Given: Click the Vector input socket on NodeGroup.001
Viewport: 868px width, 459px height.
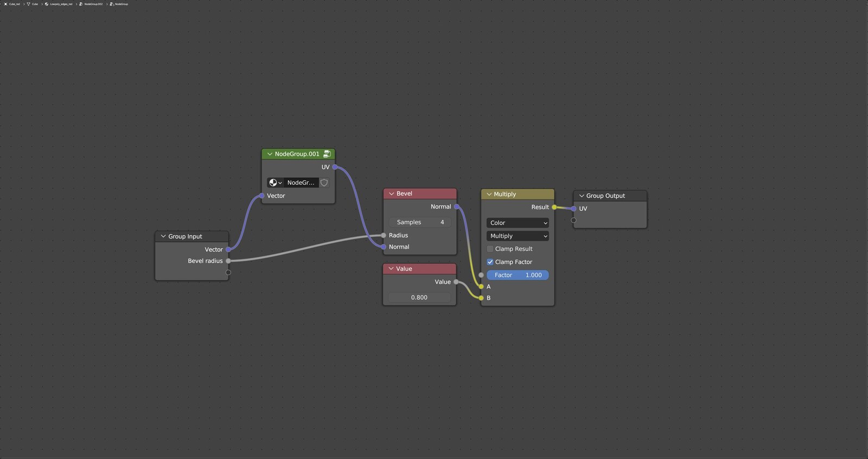Looking at the screenshot, I should pos(262,196).
